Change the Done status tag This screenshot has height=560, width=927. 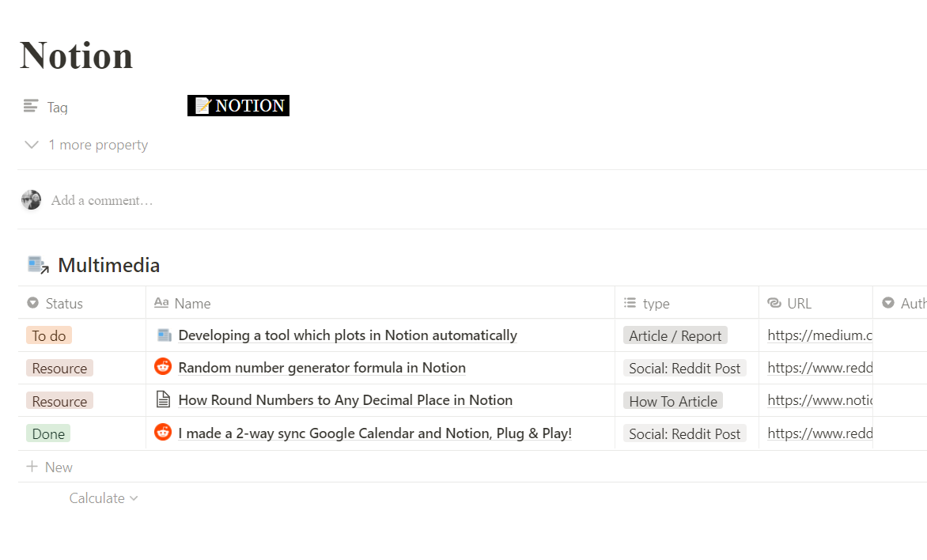point(48,433)
